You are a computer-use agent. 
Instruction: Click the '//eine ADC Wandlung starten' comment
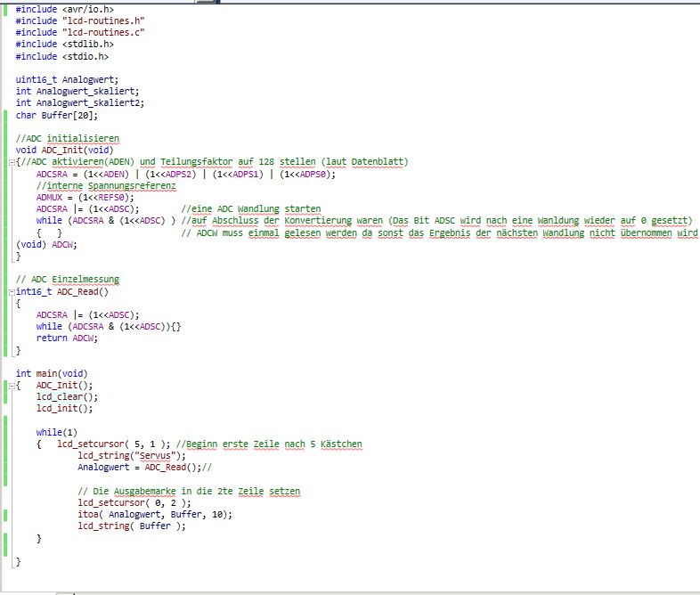251,209
